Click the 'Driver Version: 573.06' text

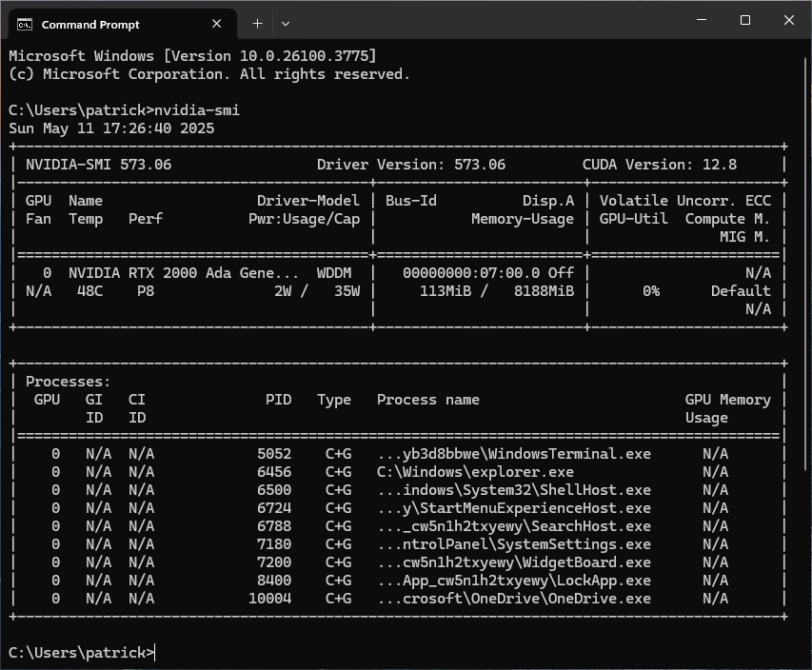point(411,165)
